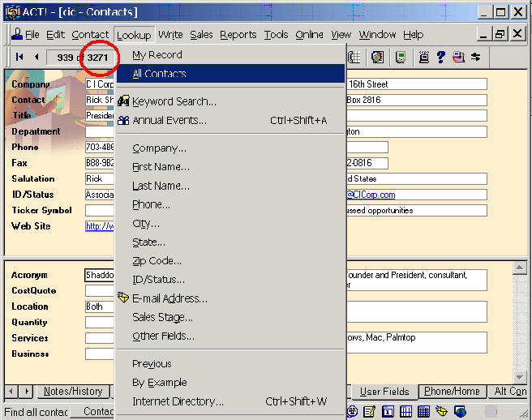The height and width of the screenshot is (420, 532).
Task: Click the SideACT! notebook toolbar icon
Action: point(377,57)
